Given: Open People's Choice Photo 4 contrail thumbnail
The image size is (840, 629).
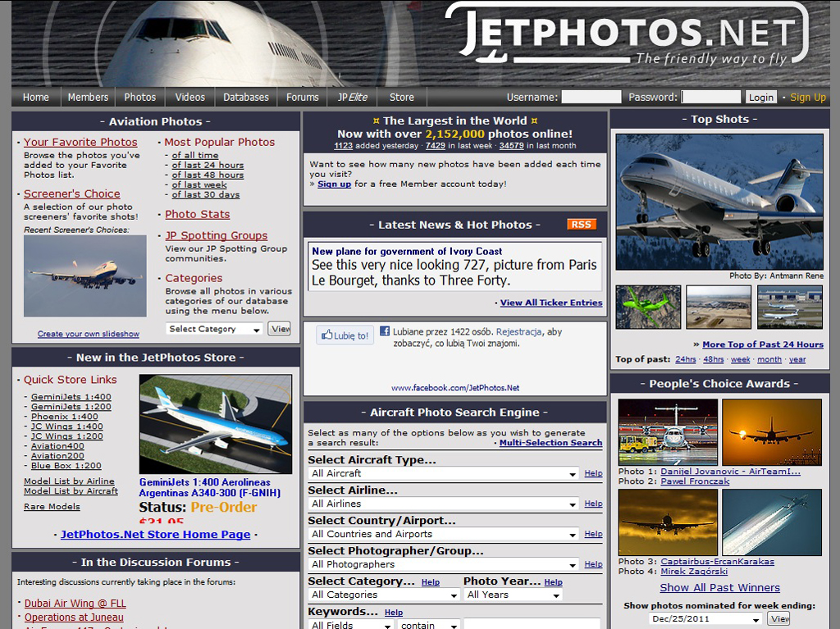Looking at the screenshot, I should tap(771, 522).
